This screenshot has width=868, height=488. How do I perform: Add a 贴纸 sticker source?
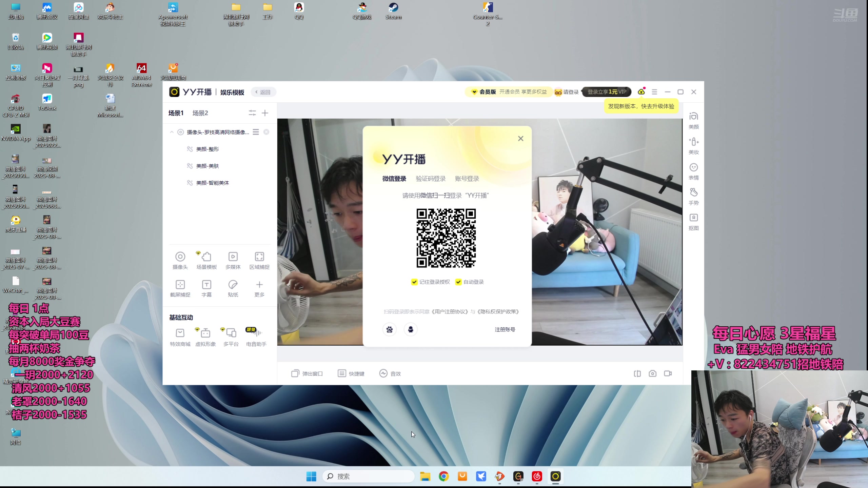pyautogui.click(x=233, y=288)
